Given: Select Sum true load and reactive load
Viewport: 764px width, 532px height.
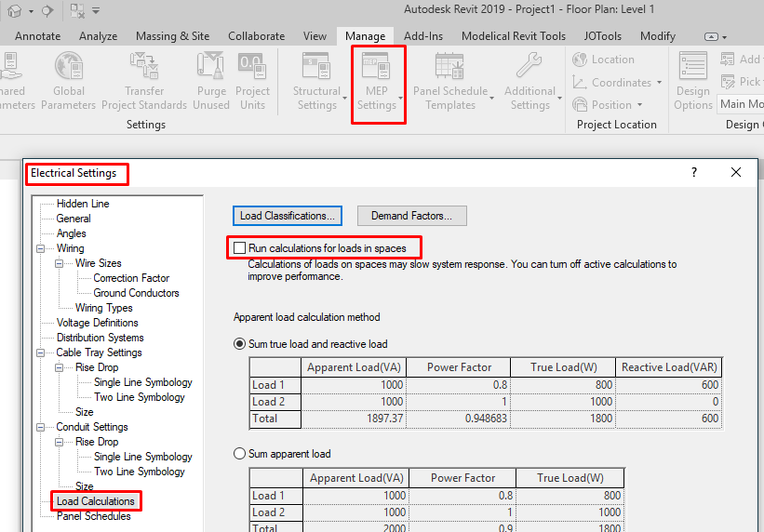Looking at the screenshot, I should pyautogui.click(x=239, y=344).
